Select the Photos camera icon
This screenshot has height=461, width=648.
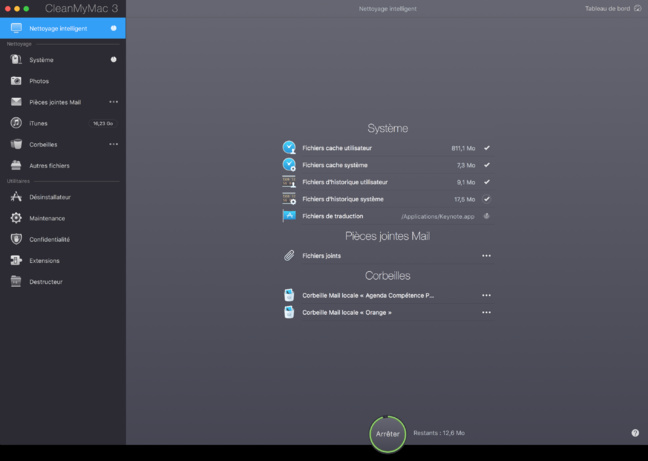click(16, 81)
